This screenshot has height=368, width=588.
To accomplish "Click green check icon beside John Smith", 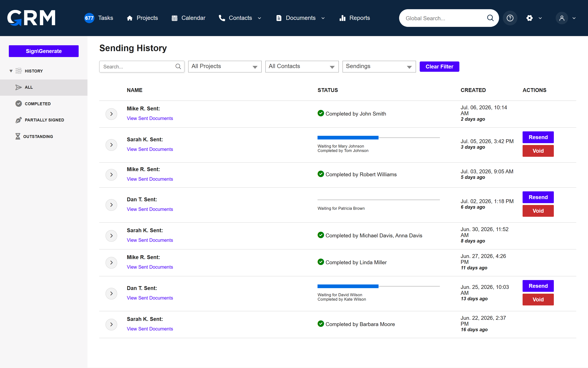I will (321, 113).
